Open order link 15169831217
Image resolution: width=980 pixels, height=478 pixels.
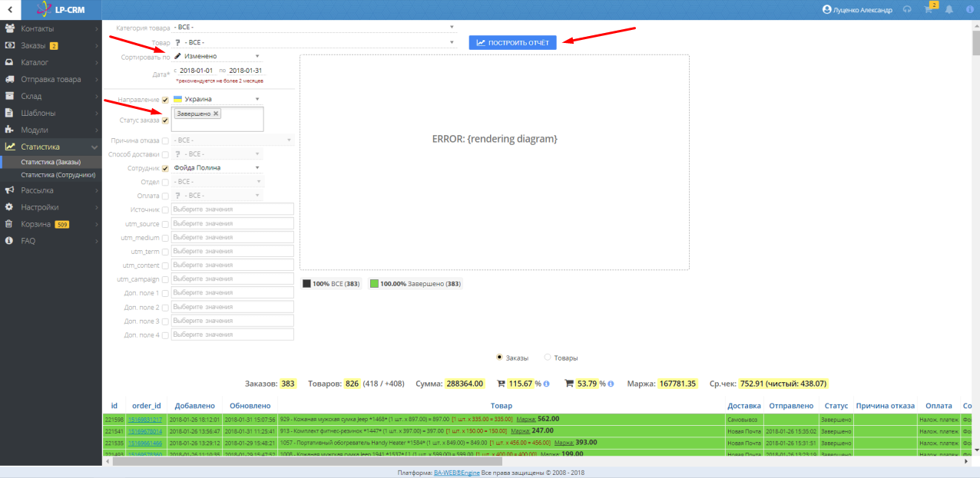point(144,420)
